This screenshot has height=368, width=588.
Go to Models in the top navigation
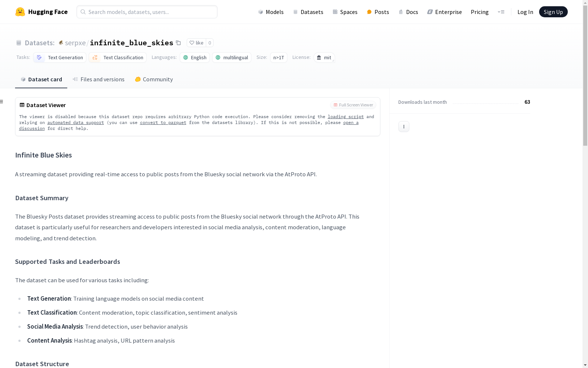click(271, 12)
